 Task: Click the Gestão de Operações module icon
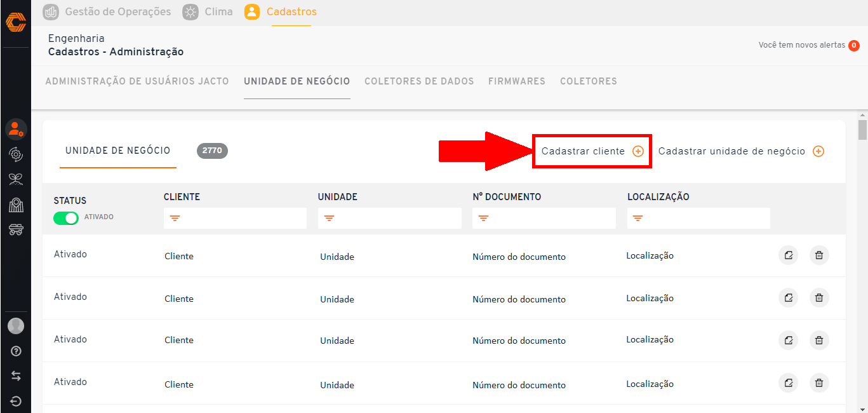tap(51, 11)
